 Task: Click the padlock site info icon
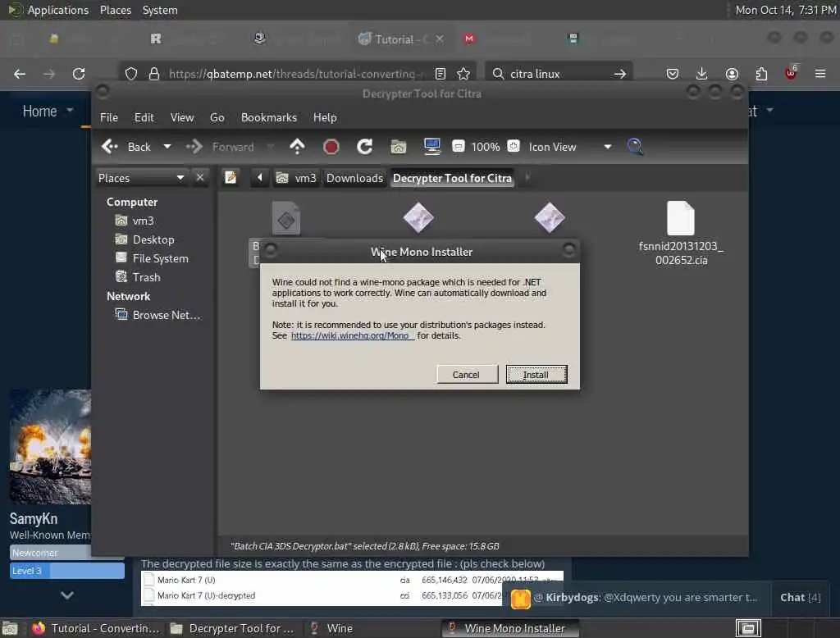pyautogui.click(x=154, y=74)
